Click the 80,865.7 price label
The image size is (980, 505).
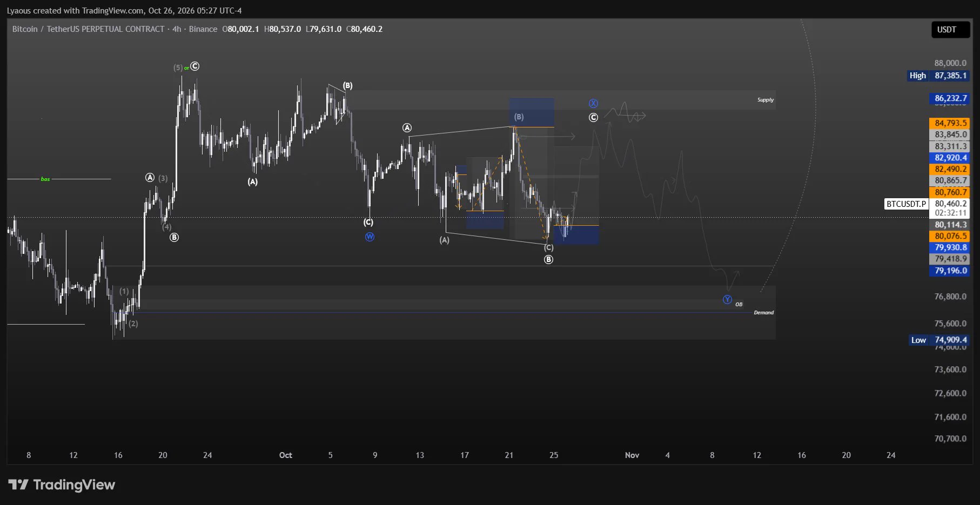click(x=950, y=181)
